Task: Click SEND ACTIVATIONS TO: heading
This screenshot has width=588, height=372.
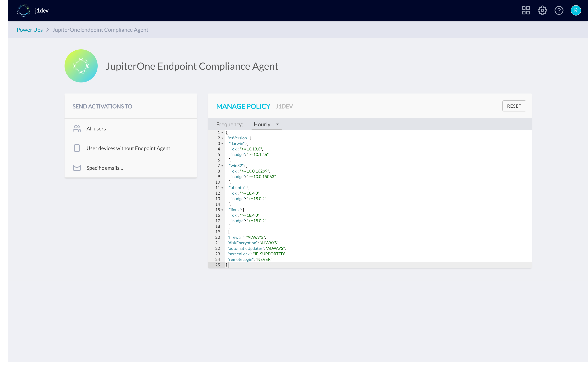Action: (x=103, y=106)
